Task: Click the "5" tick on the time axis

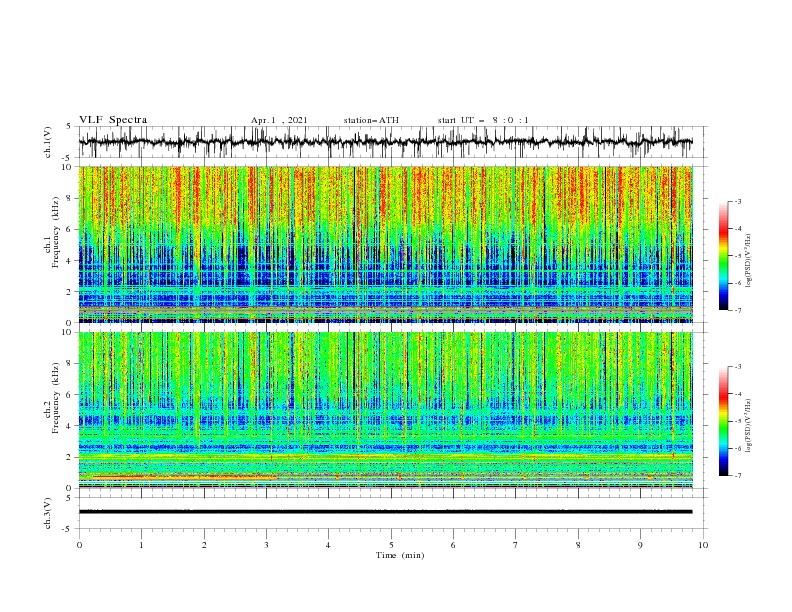Action: [391, 545]
